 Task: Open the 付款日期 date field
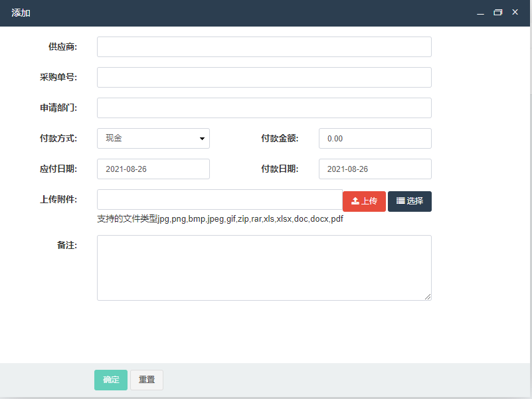click(375, 169)
